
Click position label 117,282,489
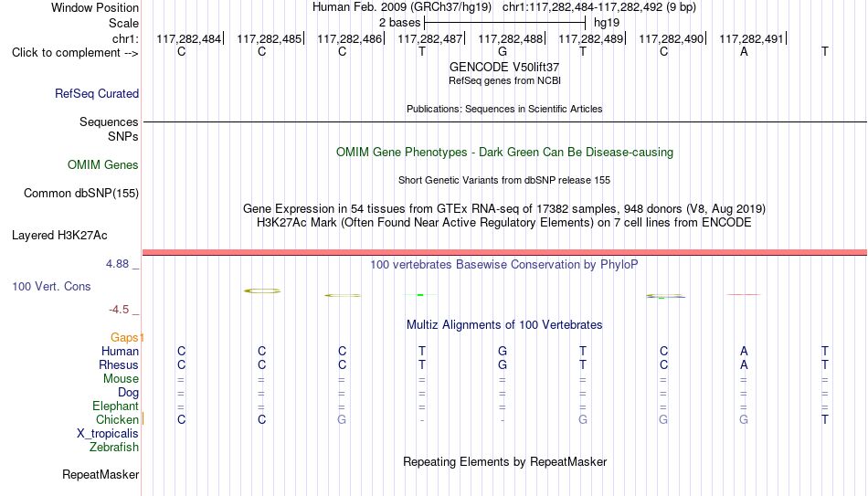click(x=590, y=38)
